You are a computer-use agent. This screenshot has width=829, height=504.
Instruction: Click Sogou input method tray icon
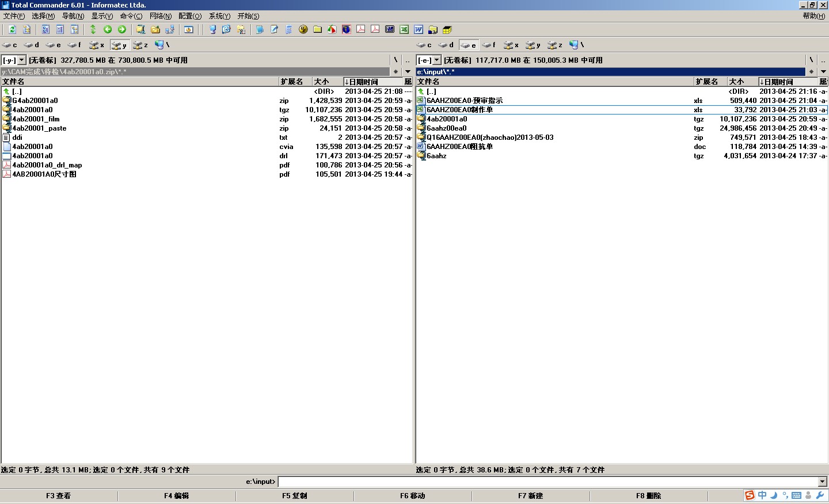(750, 495)
